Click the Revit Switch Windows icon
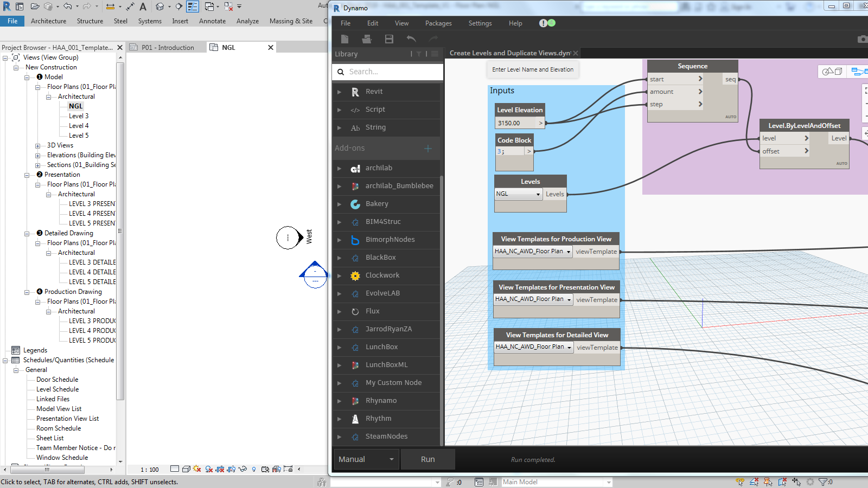Screen dimensions: 868x488 pyautogui.click(x=209, y=7)
